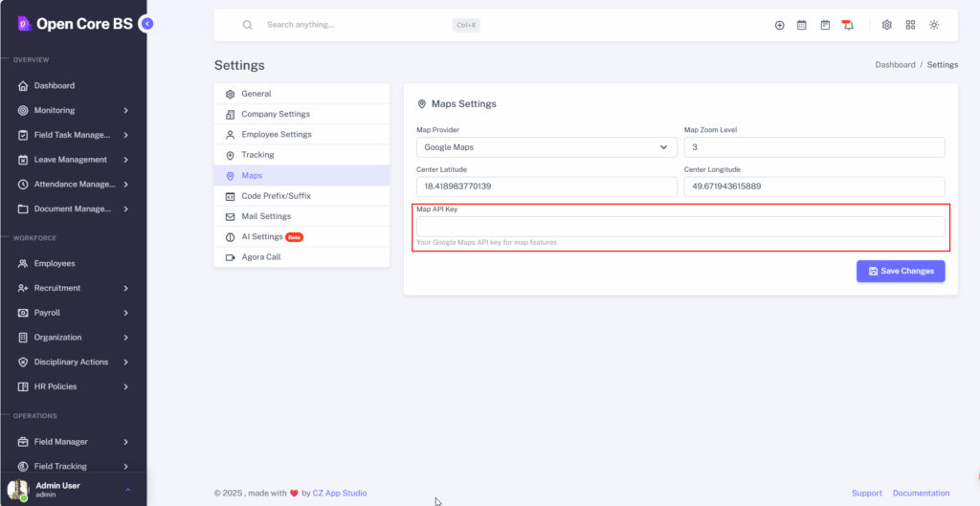The image size is (980, 506).
Task: Open the apps grid icon
Action: pos(910,25)
